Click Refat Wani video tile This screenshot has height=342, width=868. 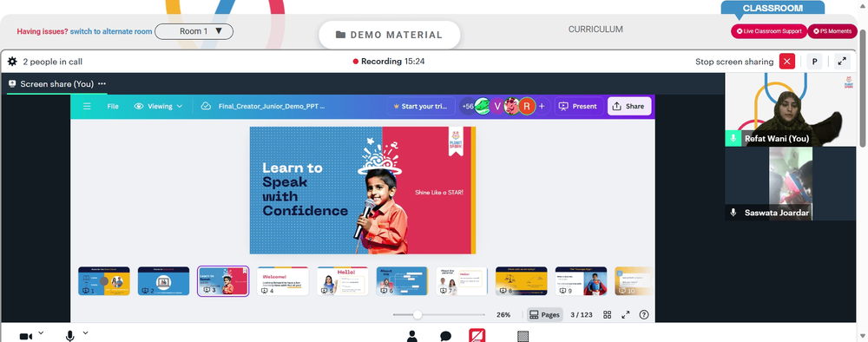click(790, 109)
